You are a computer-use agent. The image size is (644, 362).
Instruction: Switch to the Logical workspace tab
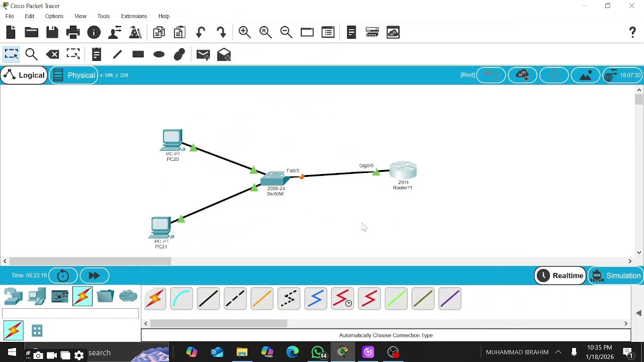[x=24, y=75]
